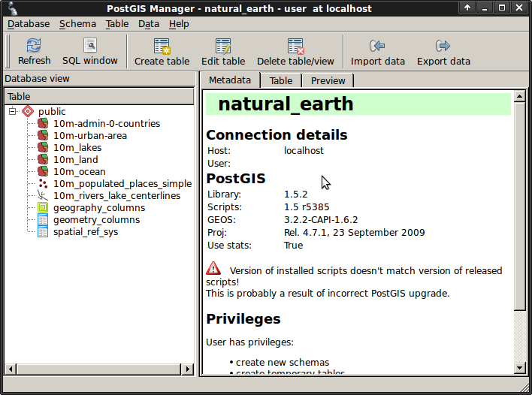Click the natural_earth heading

coord(286,104)
